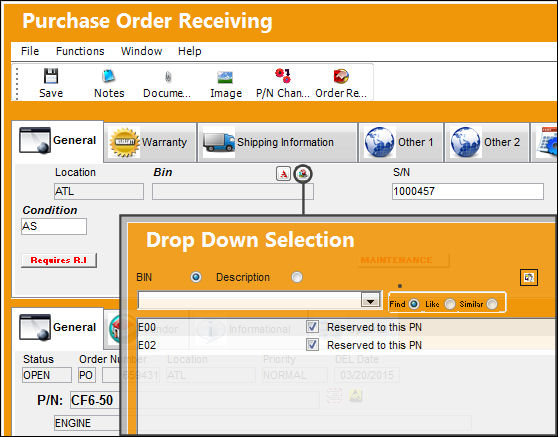Click the circled Bin selection icon
This screenshot has width=558, height=437.
click(303, 174)
